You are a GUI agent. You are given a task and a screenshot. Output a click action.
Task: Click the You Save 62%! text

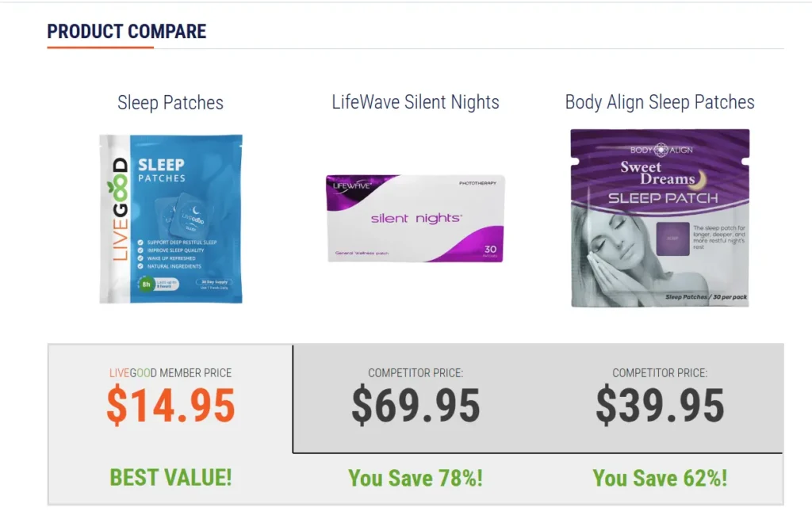pyautogui.click(x=660, y=478)
